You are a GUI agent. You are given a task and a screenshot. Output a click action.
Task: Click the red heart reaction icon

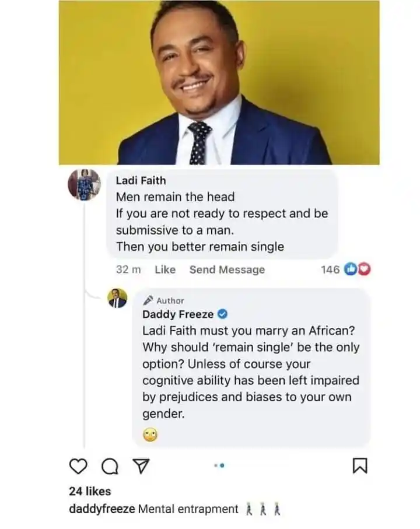[364, 269]
